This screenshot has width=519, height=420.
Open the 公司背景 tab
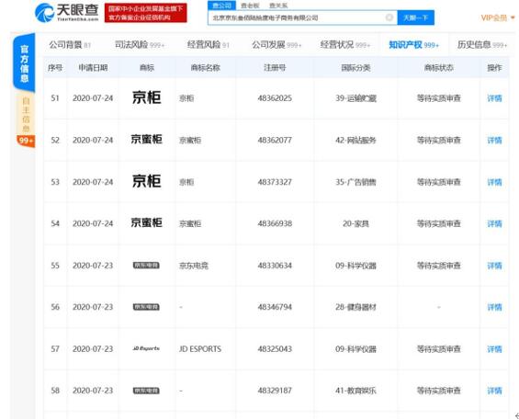click(70, 45)
